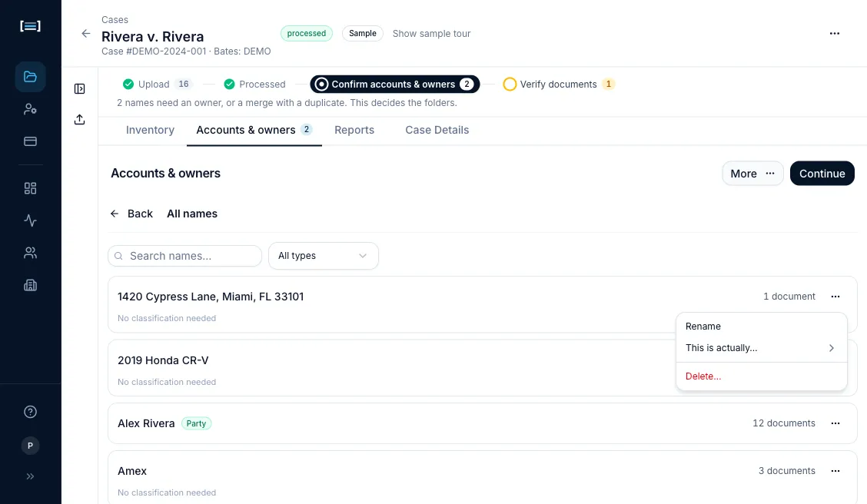Open the activity pulse icon in sidebar
Viewport: 867px width, 504px height.
31,220
